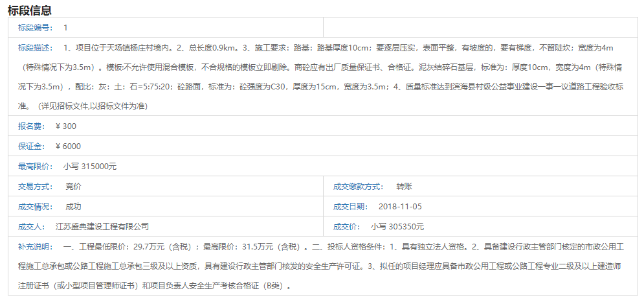Select the 竞价 transaction method value

coord(73,187)
